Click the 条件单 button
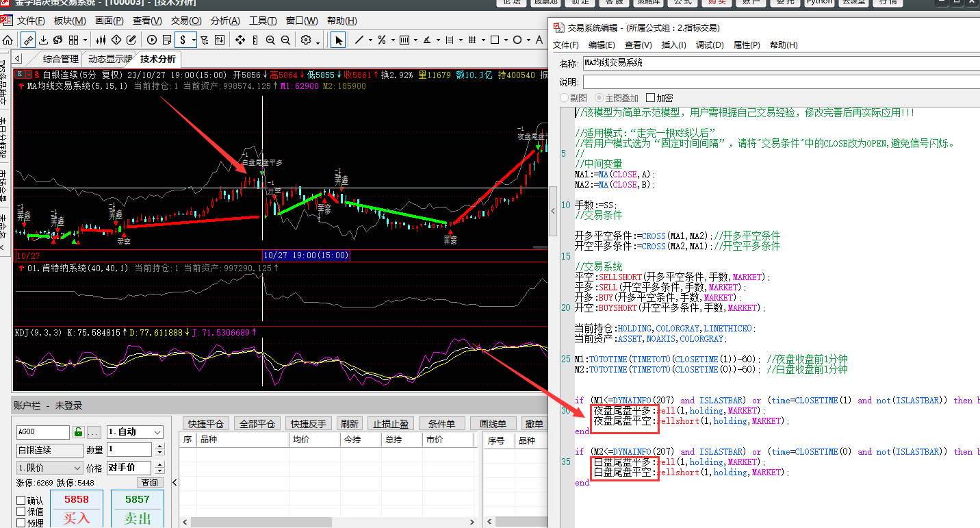 coord(441,424)
